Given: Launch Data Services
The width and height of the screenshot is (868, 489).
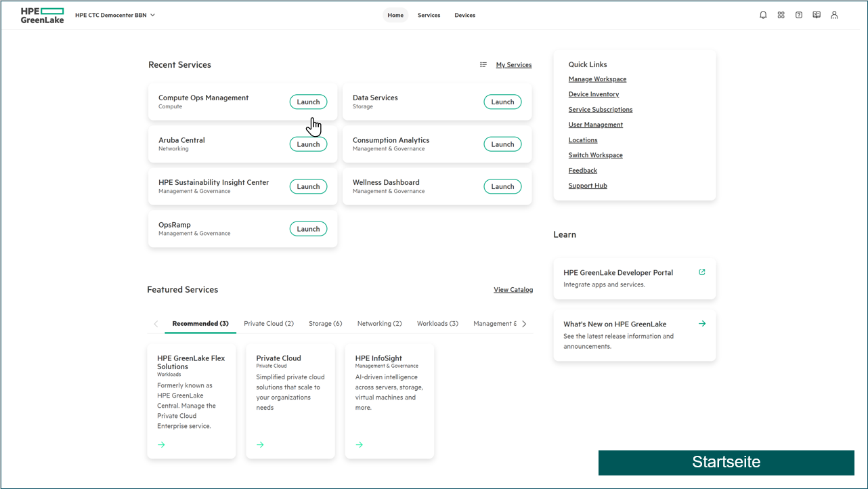Looking at the screenshot, I should pos(502,102).
